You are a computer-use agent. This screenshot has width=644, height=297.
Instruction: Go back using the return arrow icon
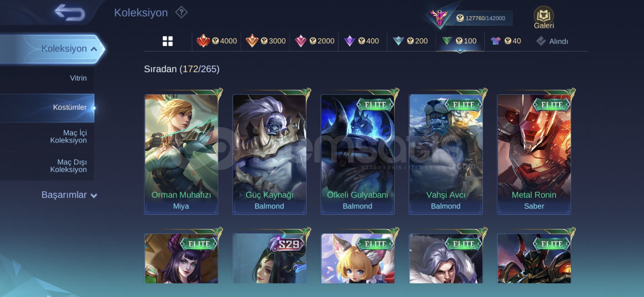[x=70, y=13]
